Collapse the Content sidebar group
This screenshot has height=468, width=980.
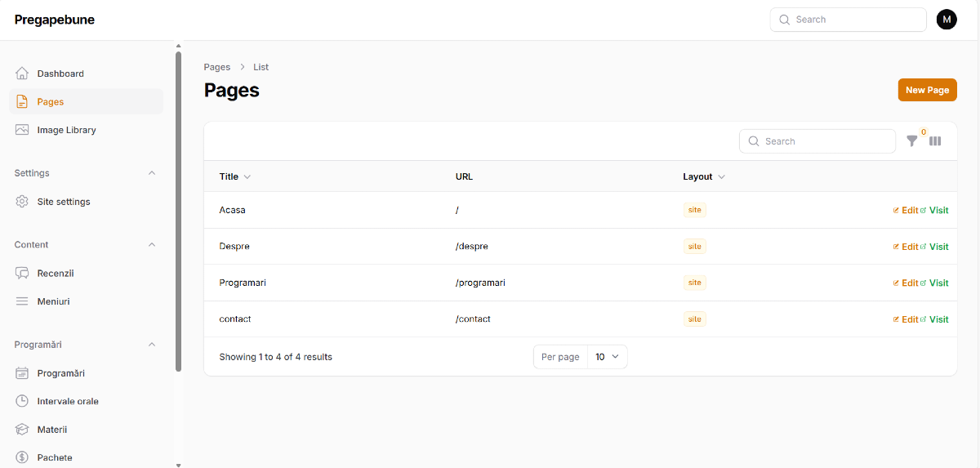tap(152, 245)
